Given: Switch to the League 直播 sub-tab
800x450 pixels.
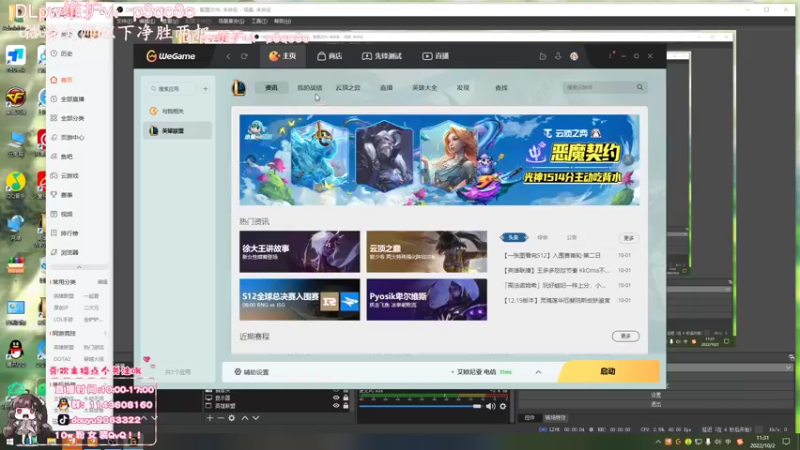Looking at the screenshot, I should click(386, 88).
